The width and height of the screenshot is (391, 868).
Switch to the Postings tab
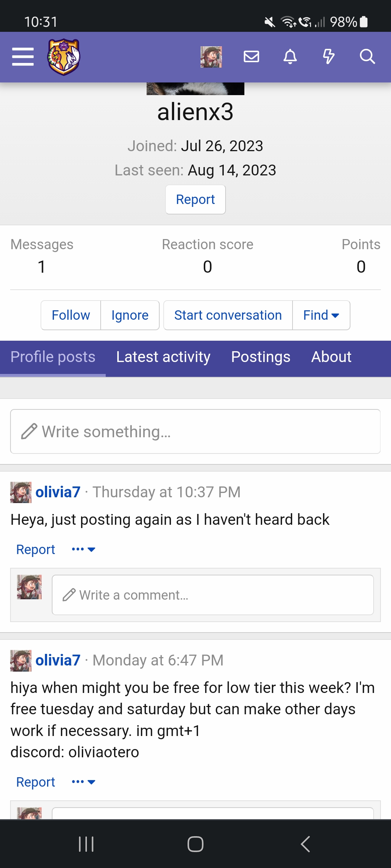tap(261, 357)
